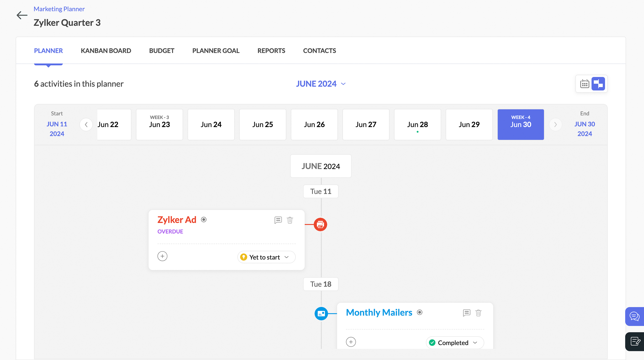Open the Completed status dropdown
Image resolution: width=644 pixels, height=360 pixels.
pos(455,343)
